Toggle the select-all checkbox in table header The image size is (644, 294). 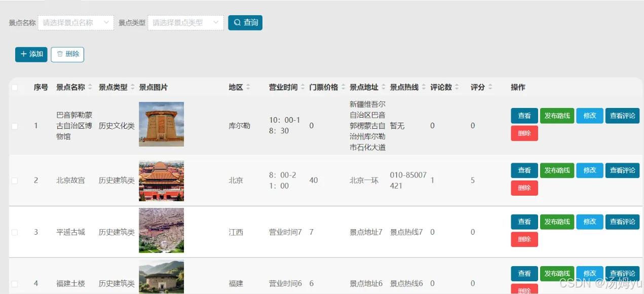(x=15, y=88)
